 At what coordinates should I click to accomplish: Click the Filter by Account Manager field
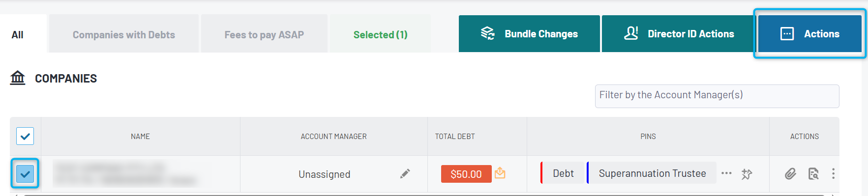click(x=717, y=96)
